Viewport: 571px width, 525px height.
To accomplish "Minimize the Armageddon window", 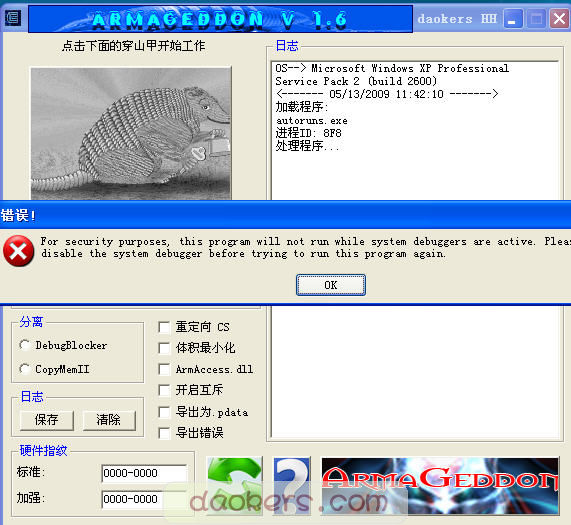I will pyautogui.click(x=513, y=19).
